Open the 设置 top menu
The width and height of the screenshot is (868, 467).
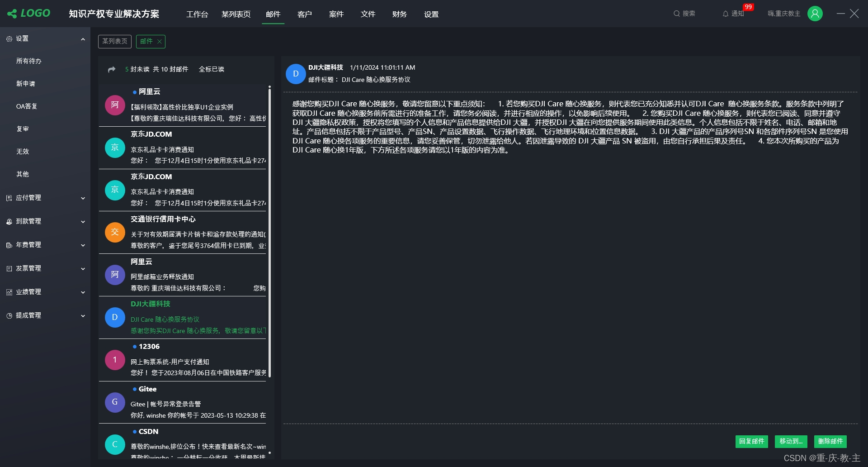tap(431, 14)
